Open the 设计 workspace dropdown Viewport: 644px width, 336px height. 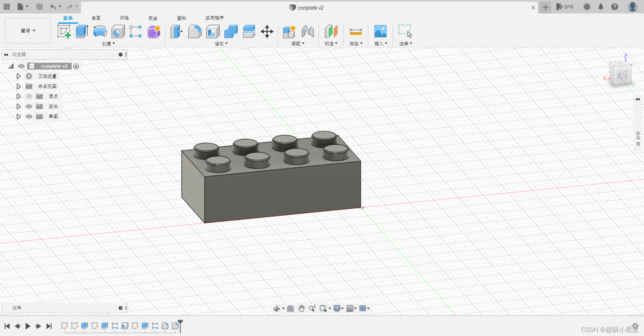click(28, 31)
